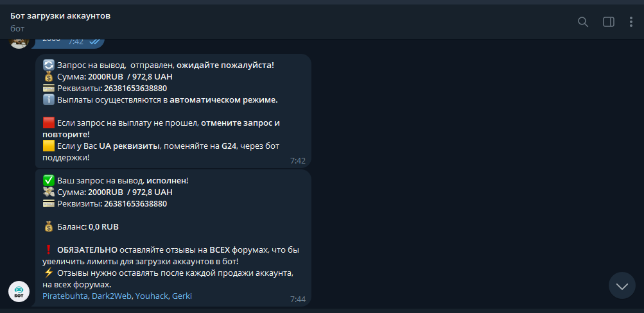This screenshot has height=313, width=644.
Task: Follow the Youhack link
Action: (152, 296)
